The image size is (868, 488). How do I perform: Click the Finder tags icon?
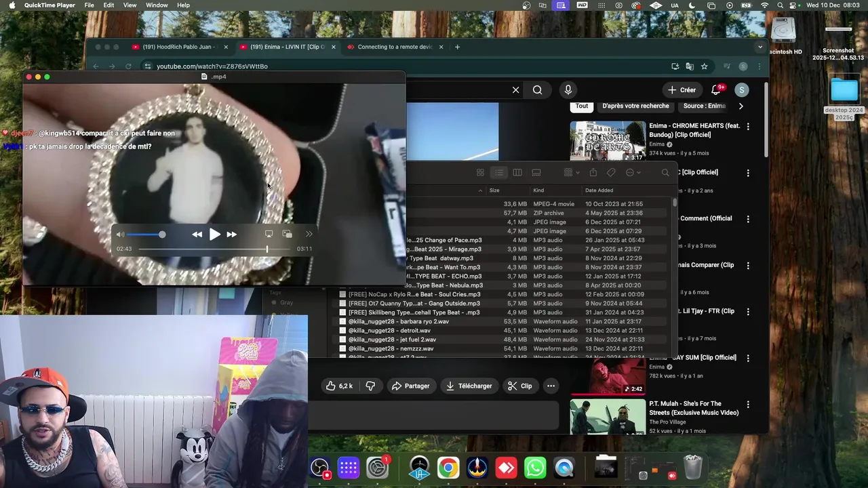[x=611, y=173]
